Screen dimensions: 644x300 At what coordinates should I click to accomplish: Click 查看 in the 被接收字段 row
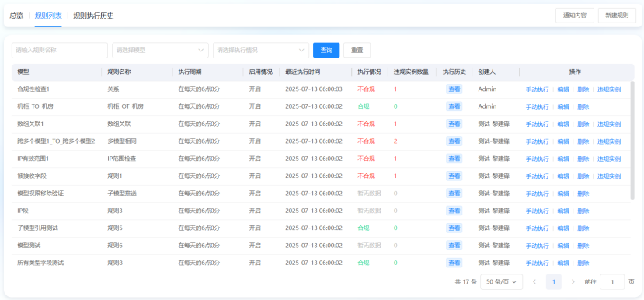(x=454, y=176)
